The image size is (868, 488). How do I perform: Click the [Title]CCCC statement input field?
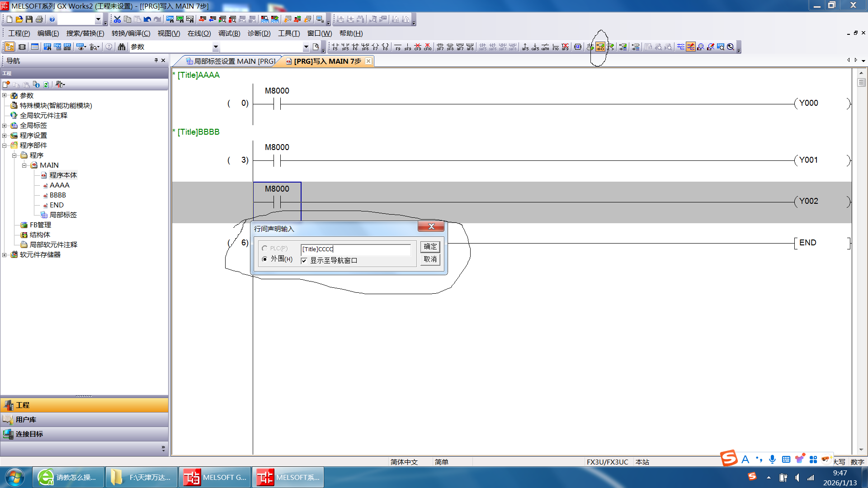356,249
